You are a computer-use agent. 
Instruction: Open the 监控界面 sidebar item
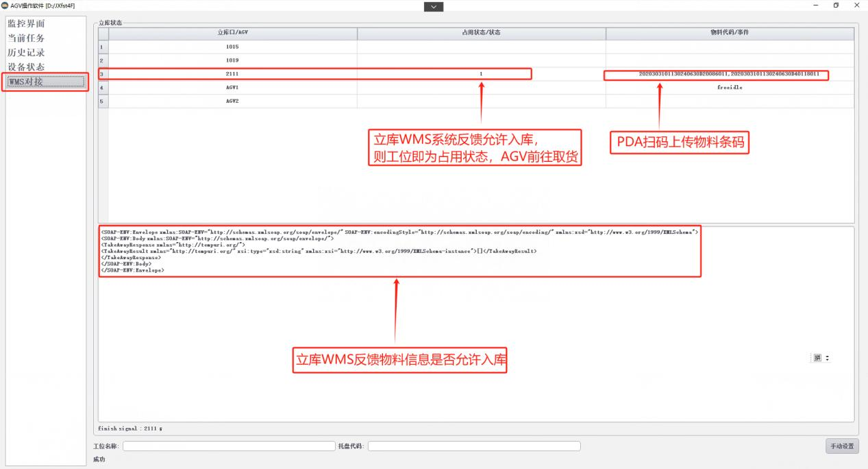click(26, 24)
